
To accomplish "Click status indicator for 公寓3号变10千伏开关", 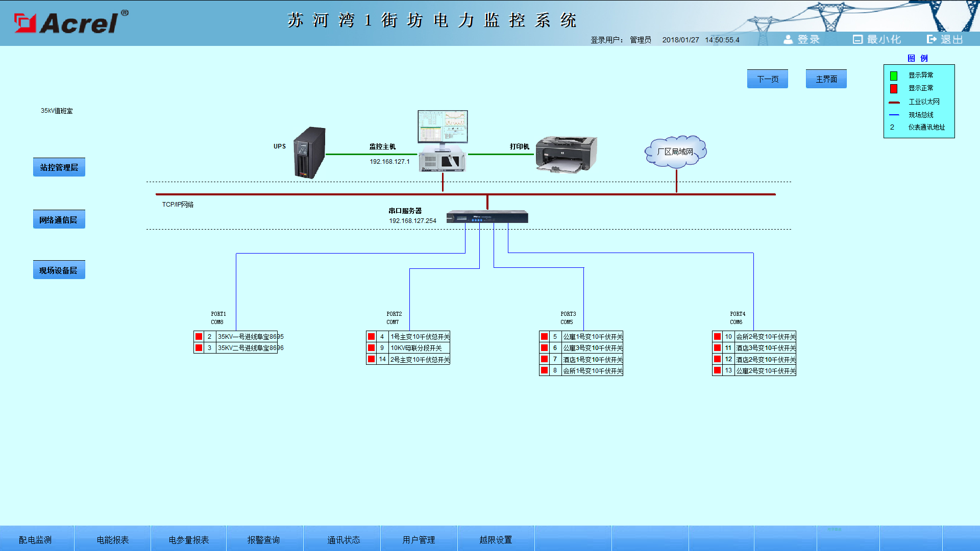I will [545, 348].
